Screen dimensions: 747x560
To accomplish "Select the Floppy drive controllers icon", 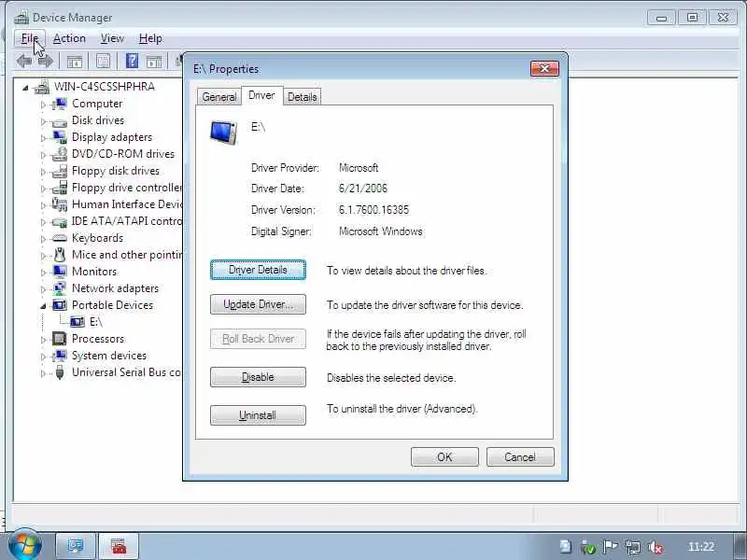I will [x=60, y=188].
